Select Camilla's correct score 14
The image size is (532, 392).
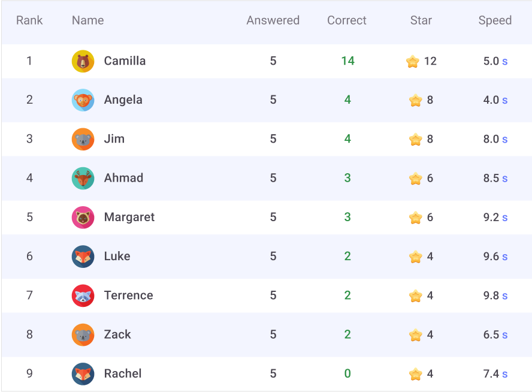tap(347, 61)
